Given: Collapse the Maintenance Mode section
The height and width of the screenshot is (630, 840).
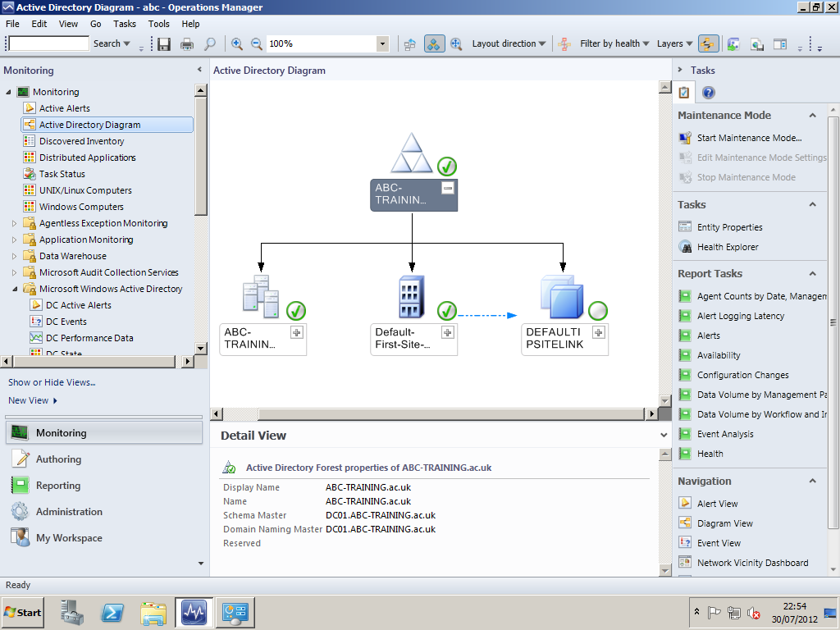Looking at the screenshot, I should 812,115.
